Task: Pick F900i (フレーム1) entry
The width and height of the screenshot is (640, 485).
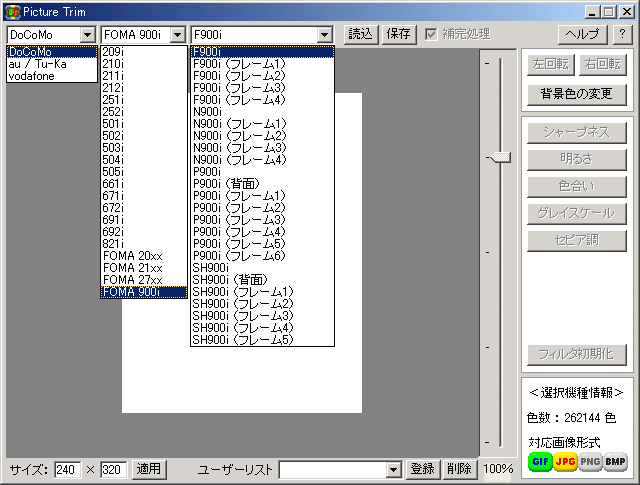Action: tap(262, 64)
